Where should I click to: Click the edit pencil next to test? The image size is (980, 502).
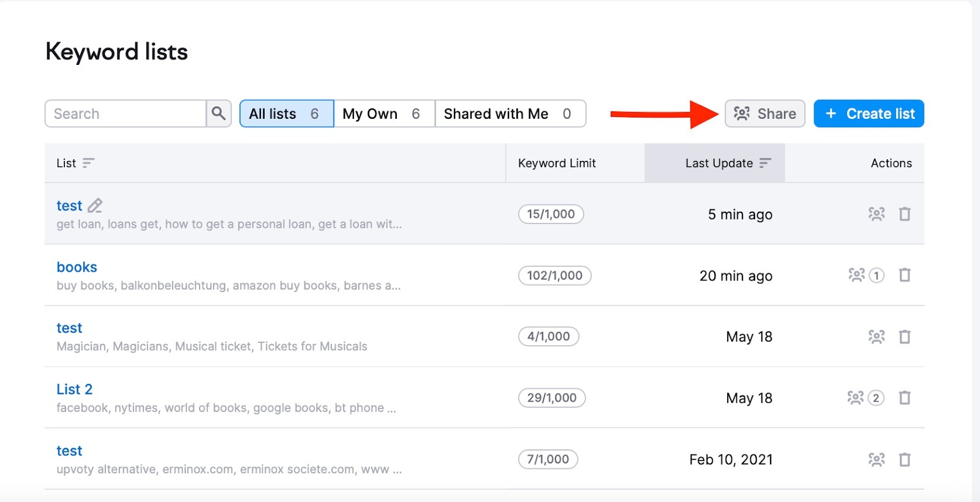click(x=95, y=206)
